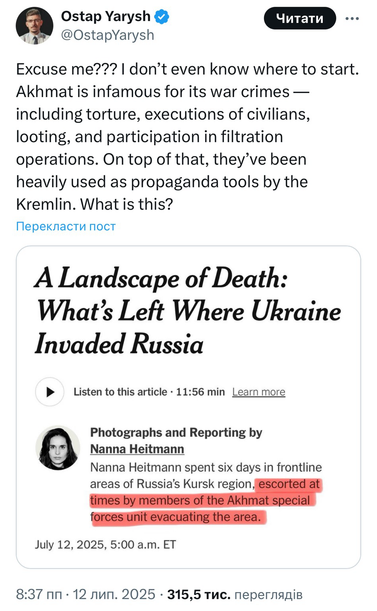The width and height of the screenshot is (377, 611).
Task: Open the @OstapYarysh handle
Action: click(108, 35)
